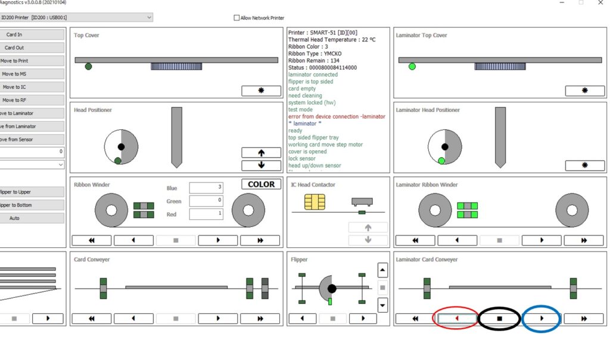This screenshot has width=610, height=364.
Task: Expand the empty combo box below the numeric field
Action: coord(32,164)
